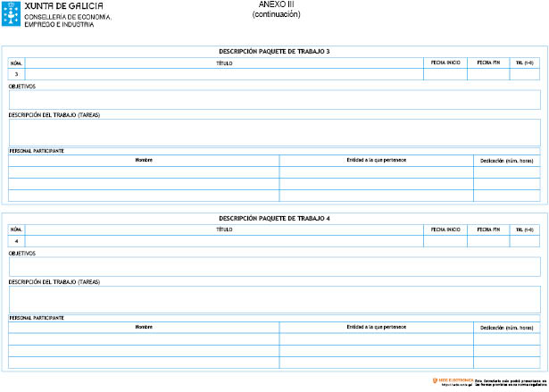Viewport: 549px width, 392px height.
Task: Select the Título field of work package 3
Action: [x=224, y=74]
